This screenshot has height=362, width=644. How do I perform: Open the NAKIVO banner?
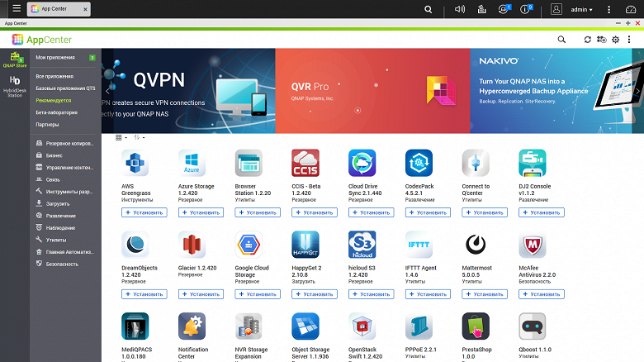tap(556, 91)
